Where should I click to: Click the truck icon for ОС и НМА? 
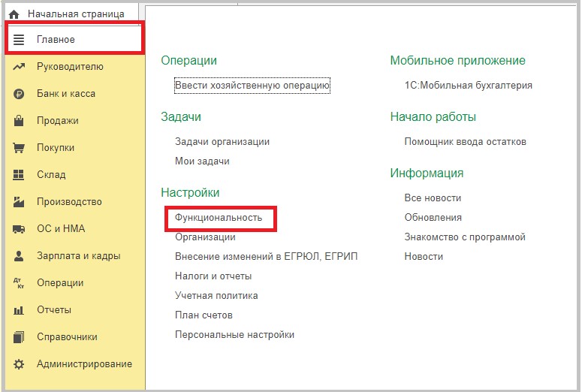tap(19, 229)
